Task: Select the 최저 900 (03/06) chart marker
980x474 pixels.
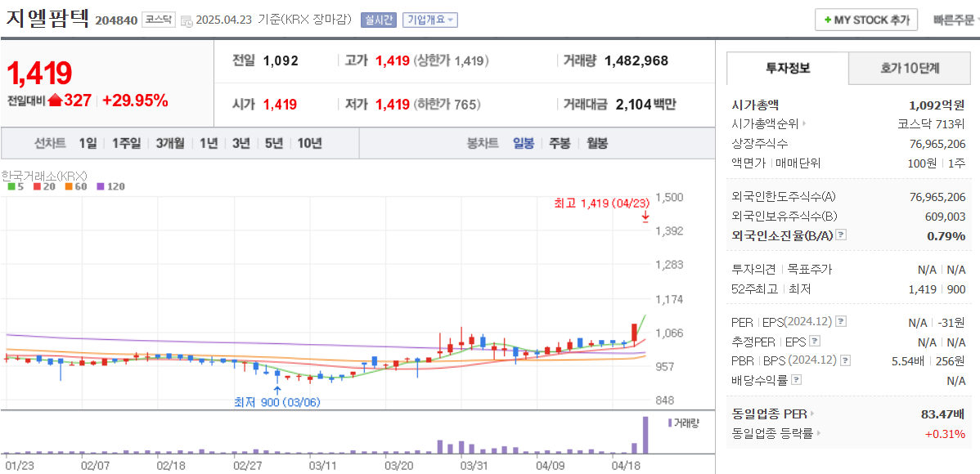Action: point(276,402)
